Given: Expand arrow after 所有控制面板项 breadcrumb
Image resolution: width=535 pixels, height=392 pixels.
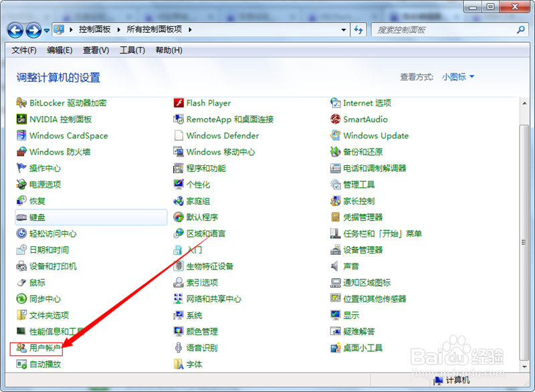Looking at the screenshot, I should (x=190, y=30).
